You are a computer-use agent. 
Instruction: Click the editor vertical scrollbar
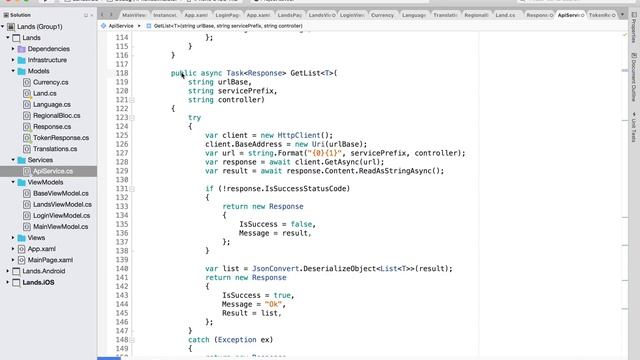click(x=625, y=194)
